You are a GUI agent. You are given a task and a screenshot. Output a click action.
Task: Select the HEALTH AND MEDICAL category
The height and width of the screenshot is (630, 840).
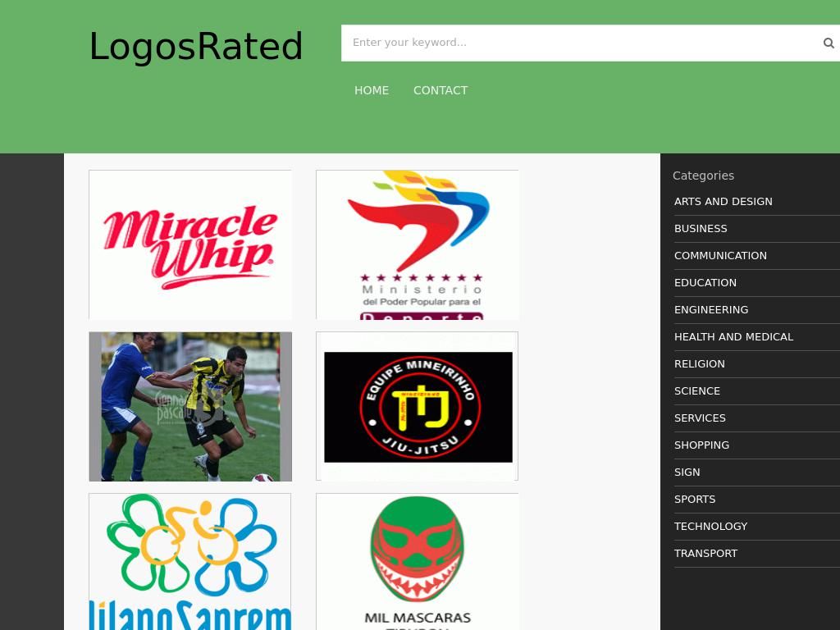click(733, 337)
